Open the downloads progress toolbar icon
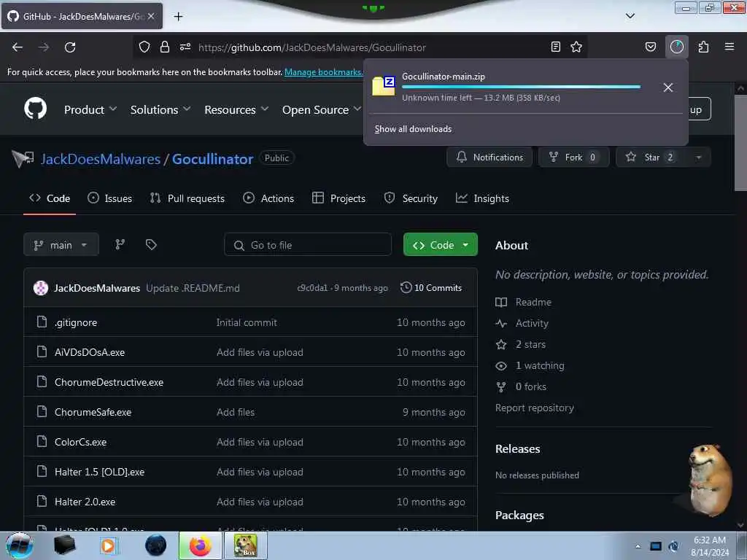This screenshot has width=747, height=560. point(677,47)
